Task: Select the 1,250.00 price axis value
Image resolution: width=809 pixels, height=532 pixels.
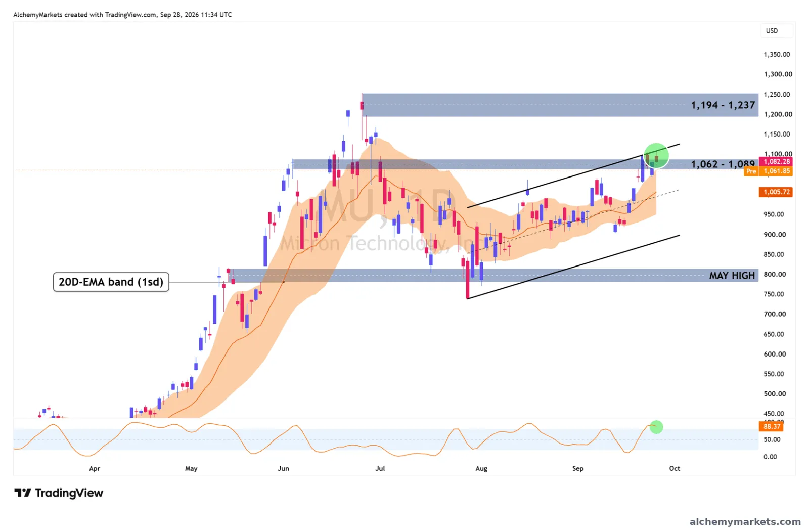Action: click(777, 95)
